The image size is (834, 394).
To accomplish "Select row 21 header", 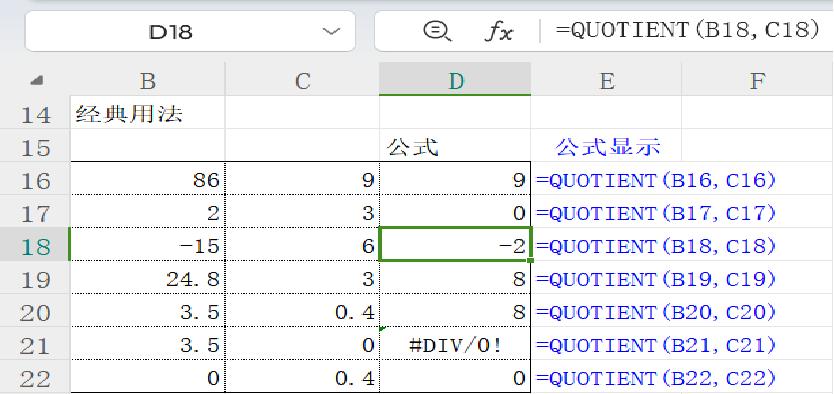I will pyautogui.click(x=35, y=343).
